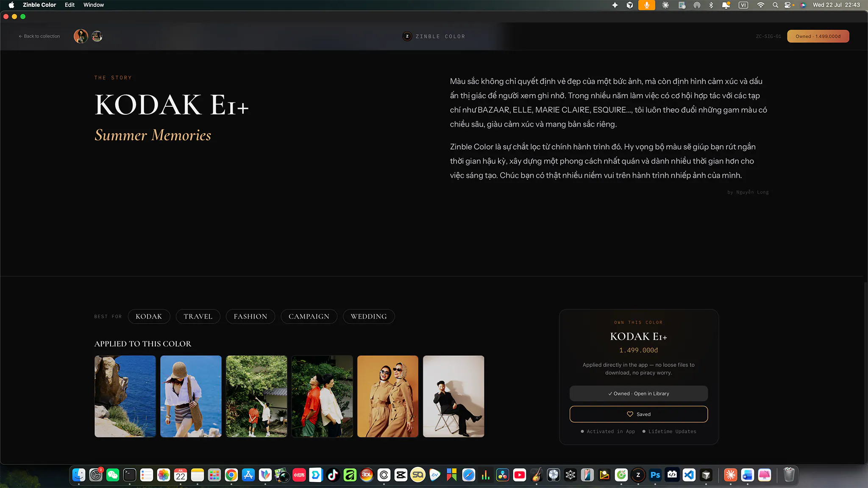Click the Zinble Color round Z logo
The image size is (868, 488).
(407, 36)
